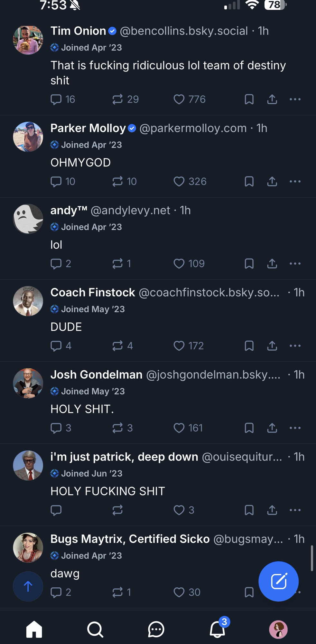Reply to Josh Gondelman's post
The height and width of the screenshot is (644, 316).
(56, 428)
